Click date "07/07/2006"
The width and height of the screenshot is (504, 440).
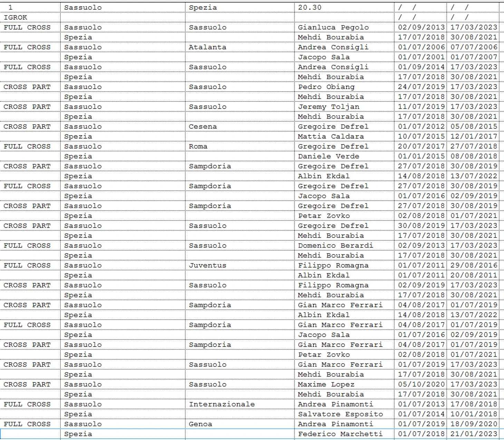474,47
